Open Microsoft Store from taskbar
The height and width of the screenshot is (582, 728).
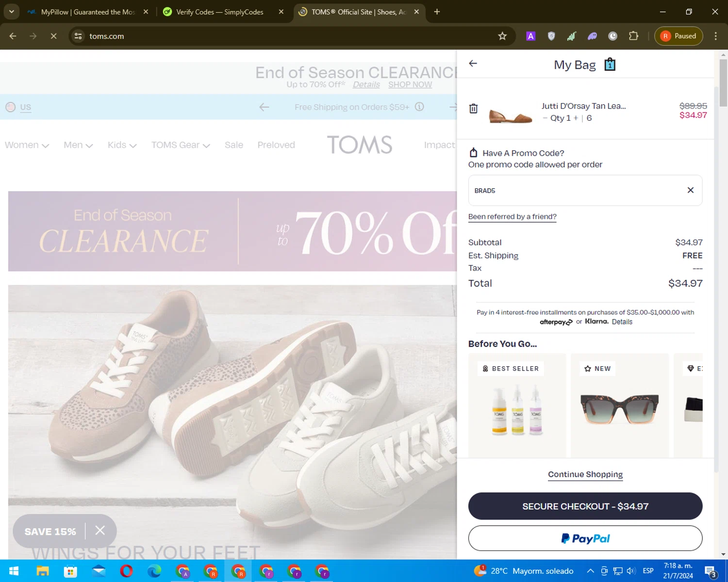click(70, 571)
